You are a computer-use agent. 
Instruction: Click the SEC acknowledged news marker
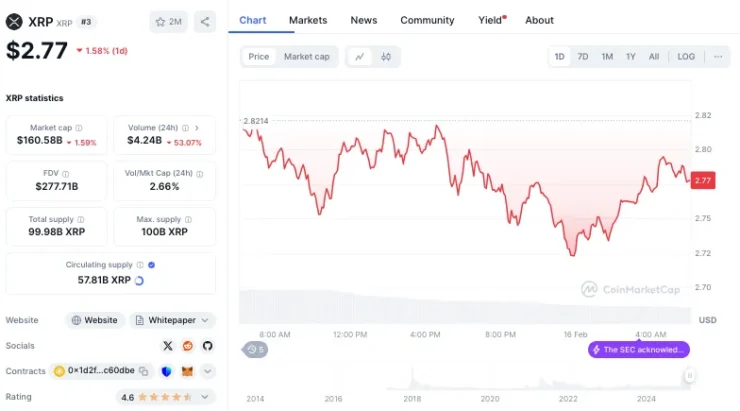pyautogui.click(x=639, y=350)
